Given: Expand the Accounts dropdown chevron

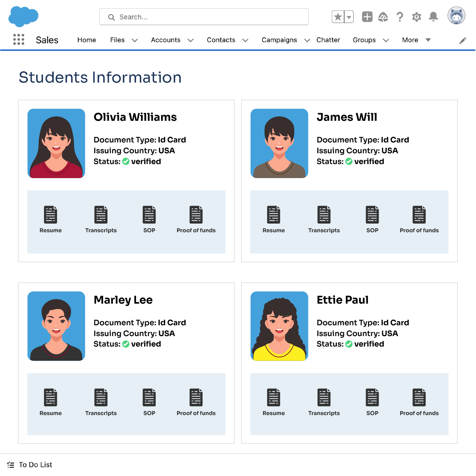Looking at the screenshot, I should (191, 40).
